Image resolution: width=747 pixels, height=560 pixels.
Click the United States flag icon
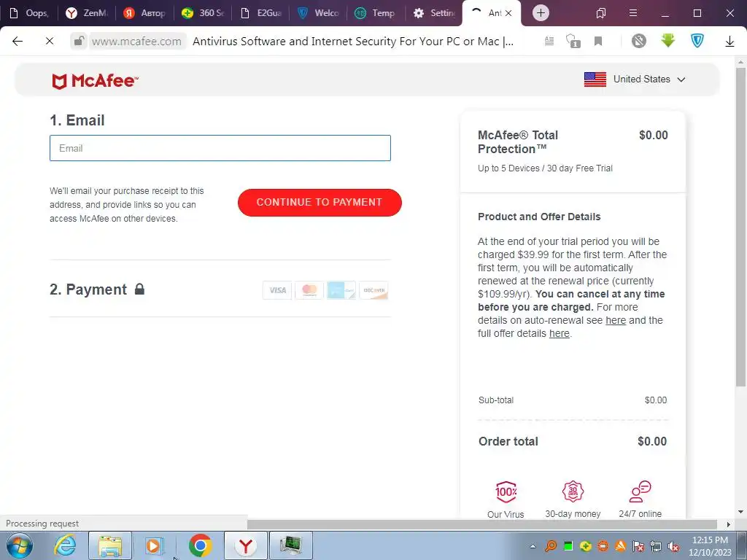pos(595,79)
